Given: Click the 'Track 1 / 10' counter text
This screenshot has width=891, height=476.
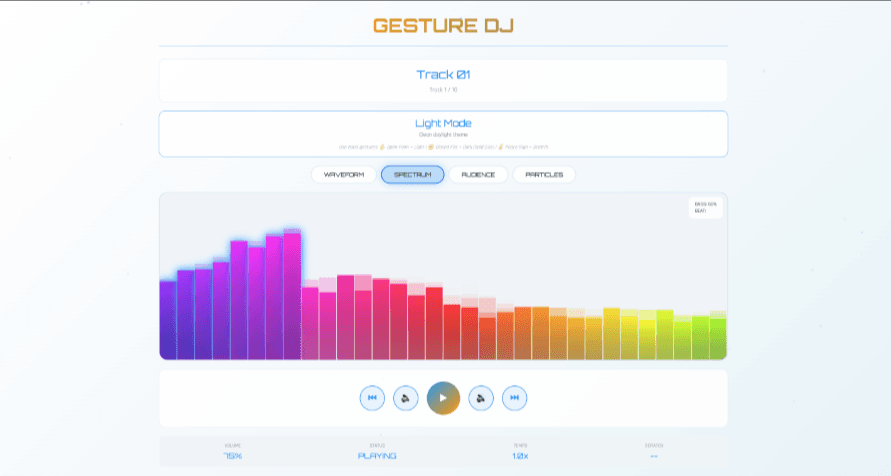Looking at the screenshot, I should [x=443, y=90].
